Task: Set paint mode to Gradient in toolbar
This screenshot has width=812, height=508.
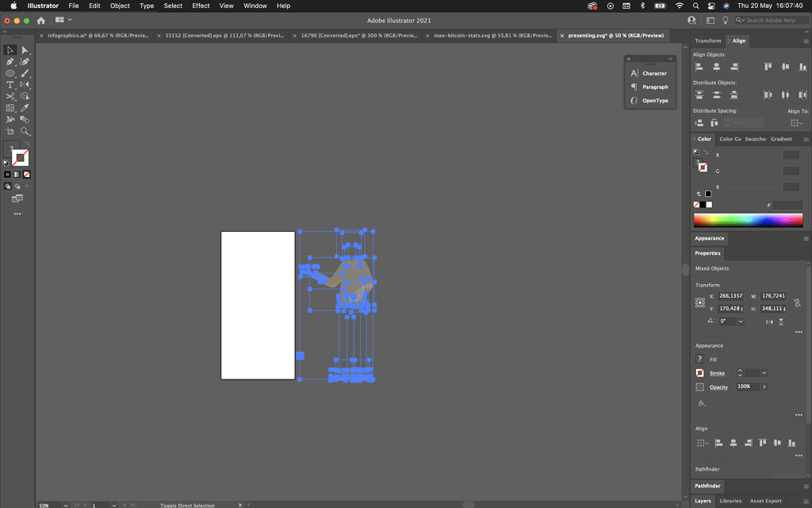Action: [x=17, y=175]
